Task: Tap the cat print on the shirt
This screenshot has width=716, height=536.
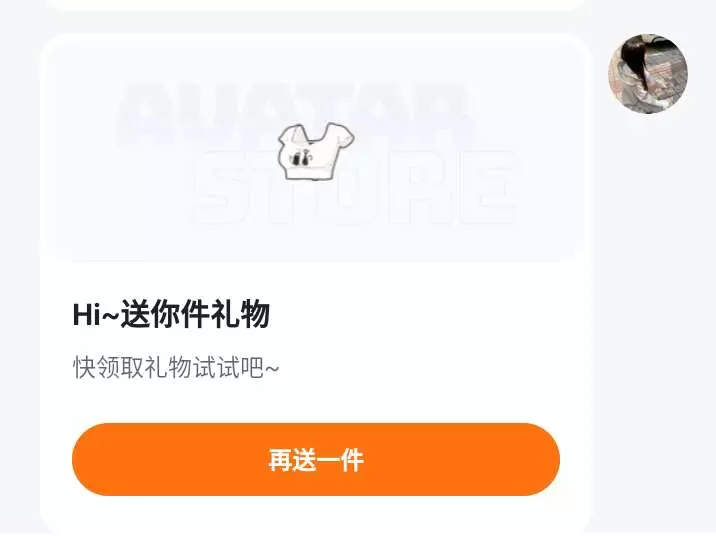Action: click(300, 158)
